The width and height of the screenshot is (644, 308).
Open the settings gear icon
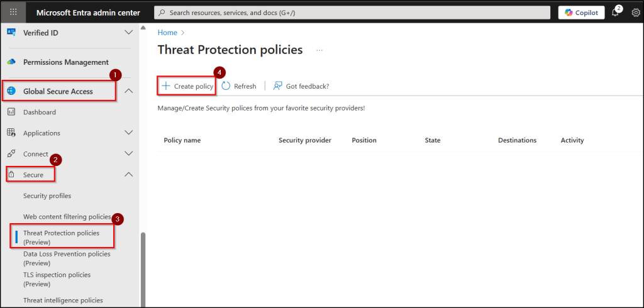click(635, 13)
